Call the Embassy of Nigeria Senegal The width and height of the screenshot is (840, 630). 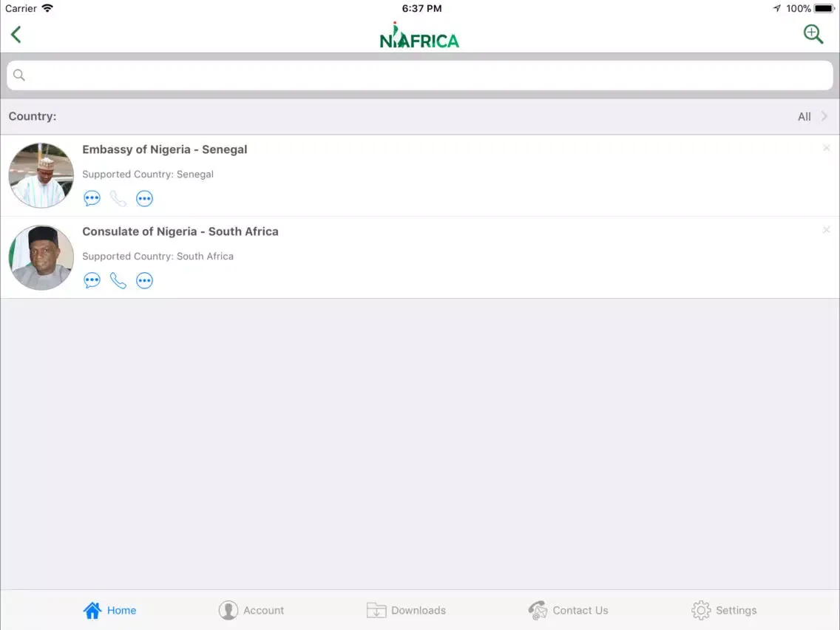118,198
